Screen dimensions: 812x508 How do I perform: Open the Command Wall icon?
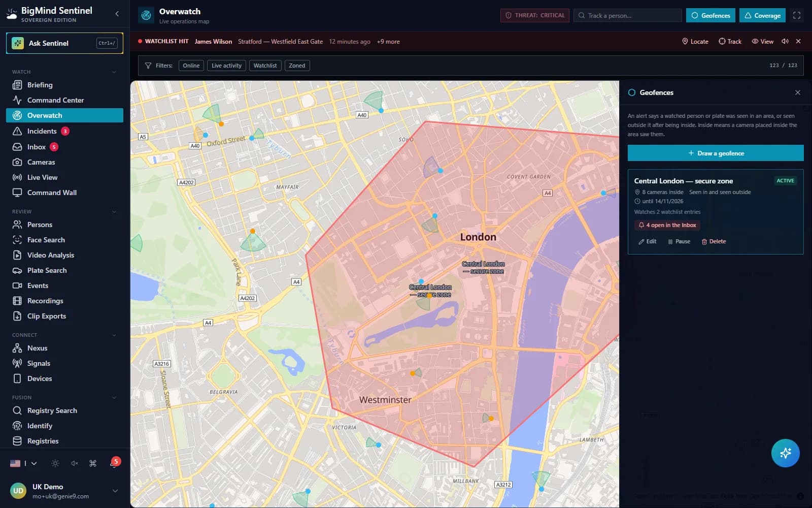[x=17, y=193]
